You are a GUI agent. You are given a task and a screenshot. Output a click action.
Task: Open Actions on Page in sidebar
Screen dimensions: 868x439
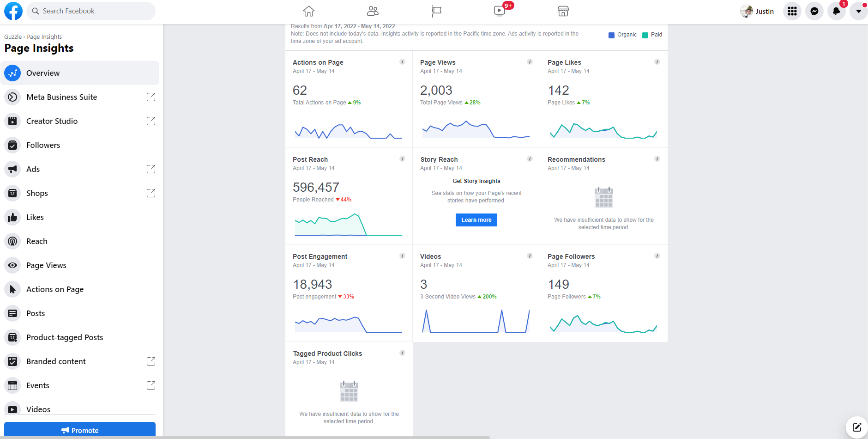[55, 289]
